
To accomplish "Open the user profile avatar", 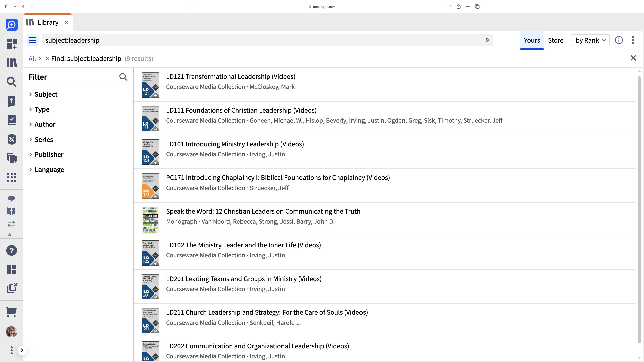I will point(11,331).
